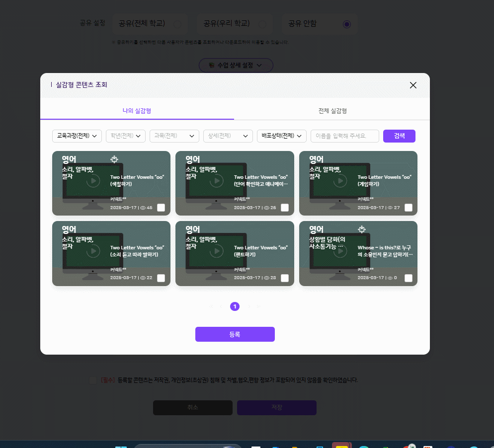Close the 실감형 콘텐츠 조회 dialog
Image resolution: width=494 pixels, height=448 pixels.
(413, 85)
